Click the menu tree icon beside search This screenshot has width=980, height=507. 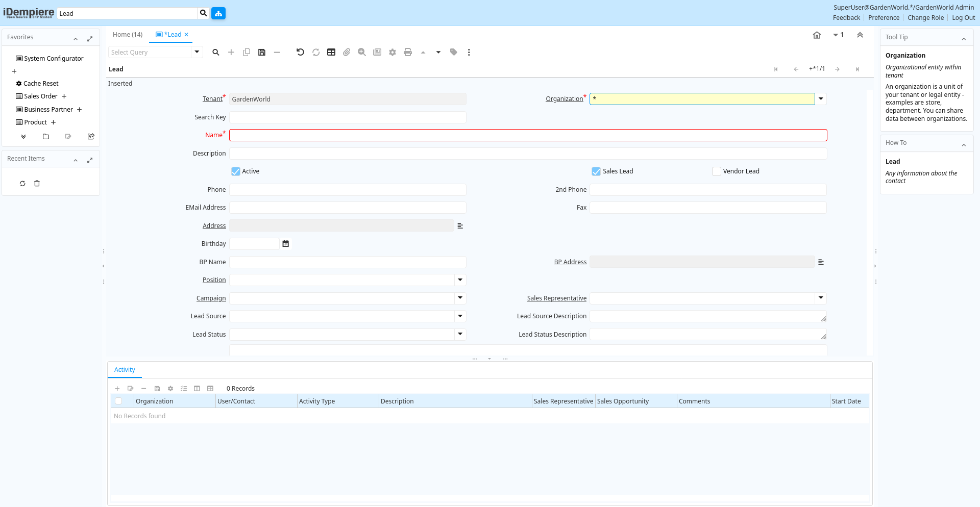[218, 13]
